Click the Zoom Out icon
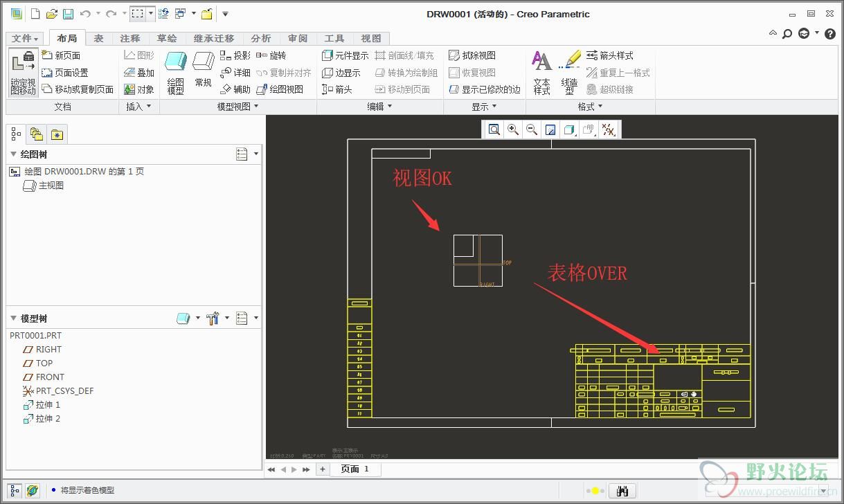 pyautogui.click(x=532, y=129)
